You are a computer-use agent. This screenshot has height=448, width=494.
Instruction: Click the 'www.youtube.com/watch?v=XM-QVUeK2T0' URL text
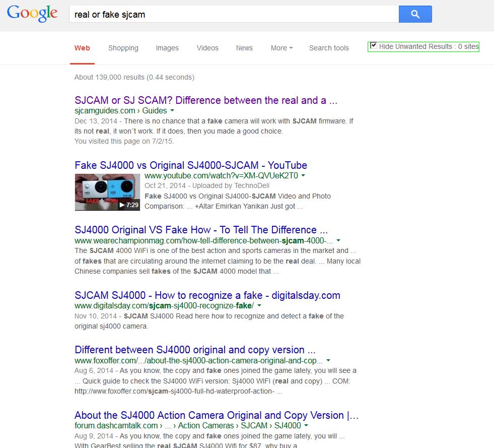[x=221, y=175]
